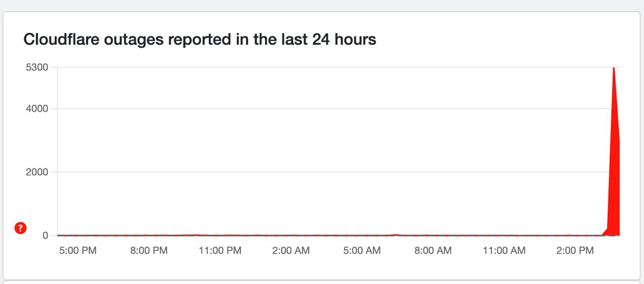Click the red question mark help icon
Screen dimensions: 644x284
pyautogui.click(x=20, y=228)
